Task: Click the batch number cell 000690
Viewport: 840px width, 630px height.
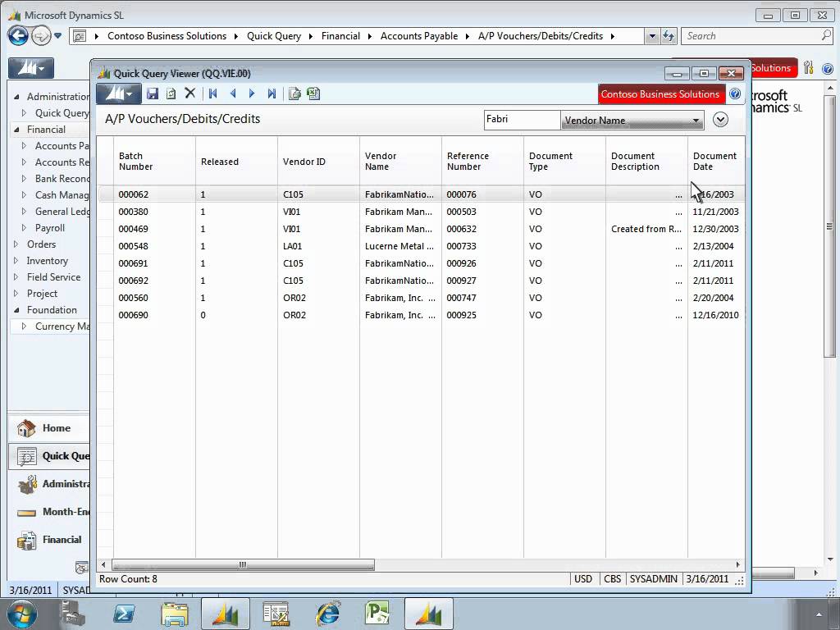Action: 154,315
